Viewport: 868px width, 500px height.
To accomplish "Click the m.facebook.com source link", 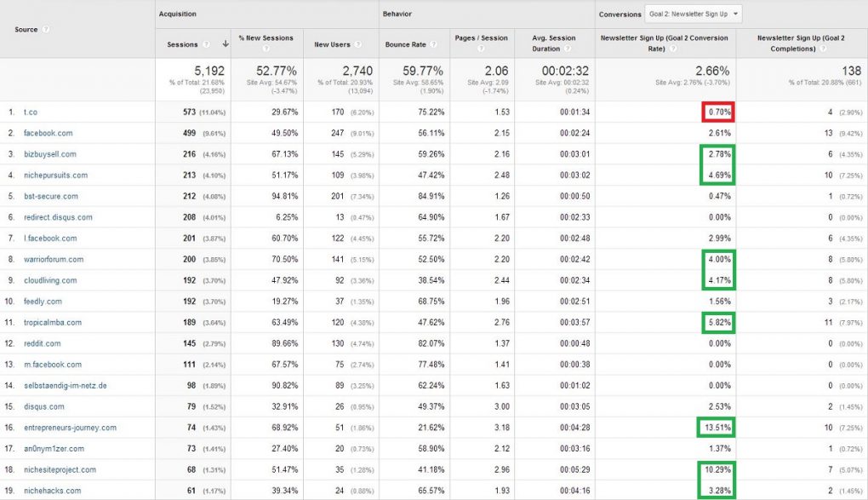I will (53, 365).
